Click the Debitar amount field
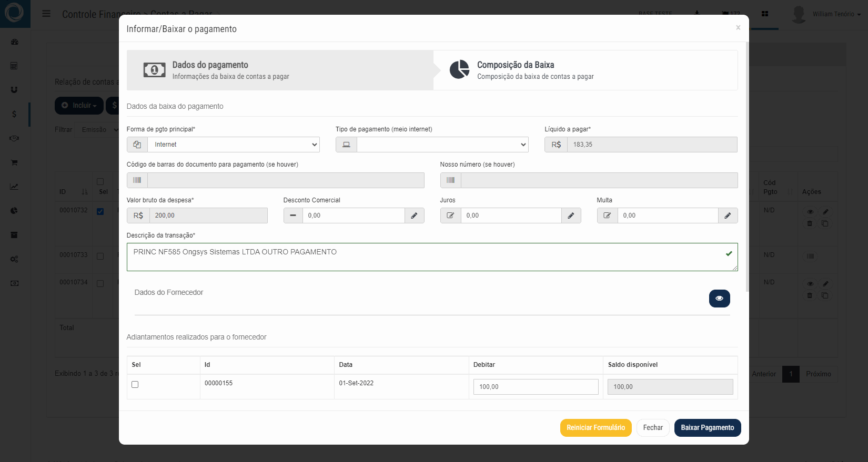This screenshot has height=462, width=868. coord(536,387)
